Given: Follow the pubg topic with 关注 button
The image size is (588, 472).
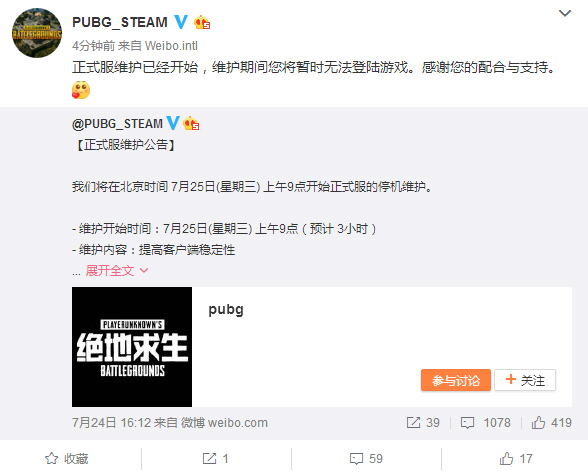Looking at the screenshot, I should [525, 380].
